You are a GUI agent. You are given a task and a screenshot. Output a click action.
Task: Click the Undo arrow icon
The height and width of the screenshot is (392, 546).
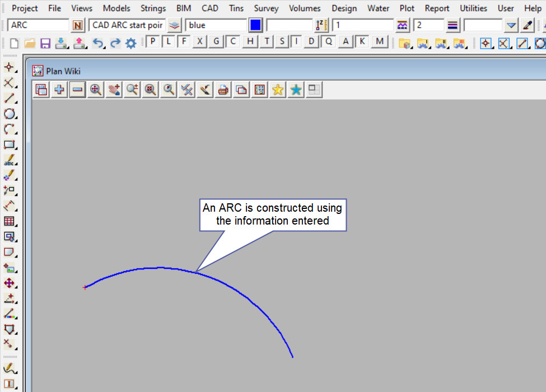pyautogui.click(x=97, y=43)
